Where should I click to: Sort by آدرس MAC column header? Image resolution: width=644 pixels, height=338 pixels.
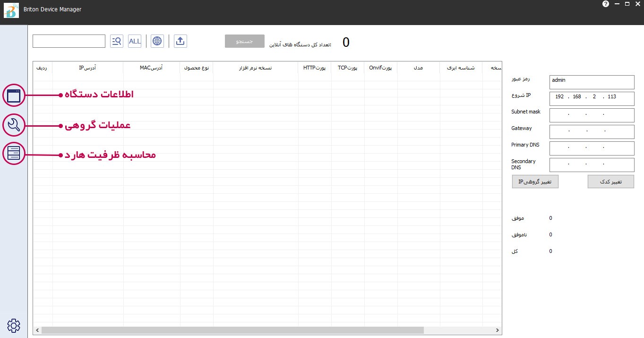tap(151, 68)
